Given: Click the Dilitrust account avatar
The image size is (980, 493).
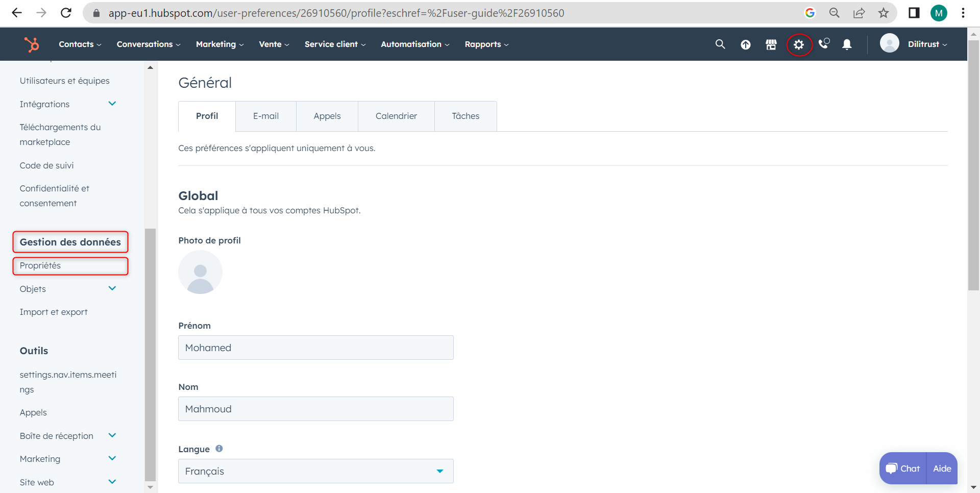Looking at the screenshot, I should [890, 43].
